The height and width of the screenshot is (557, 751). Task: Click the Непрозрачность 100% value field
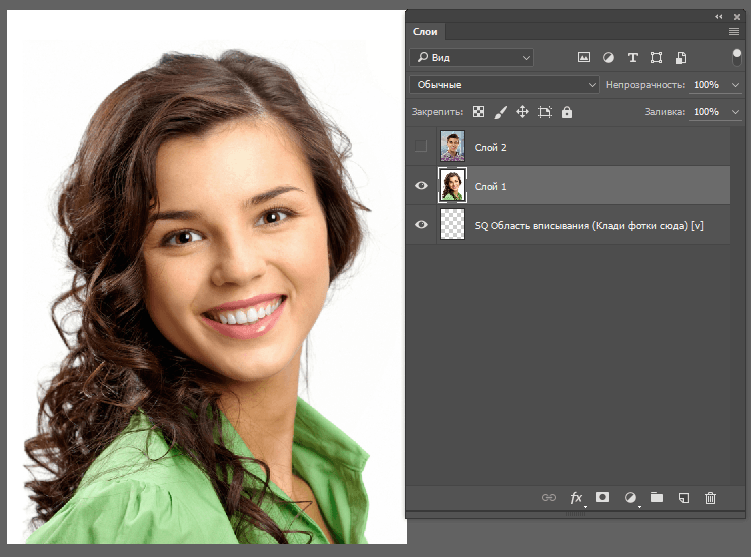[x=707, y=85]
